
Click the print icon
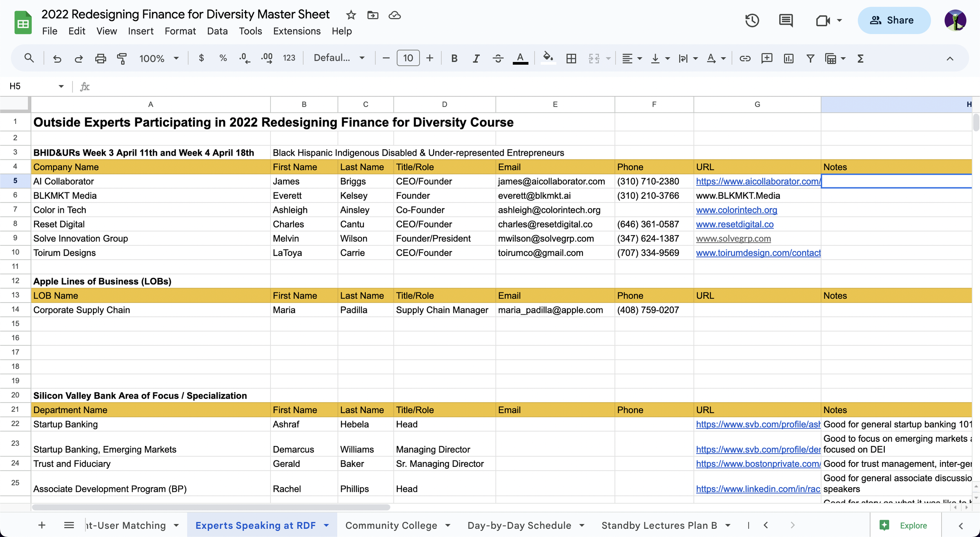tap(100, 58)
